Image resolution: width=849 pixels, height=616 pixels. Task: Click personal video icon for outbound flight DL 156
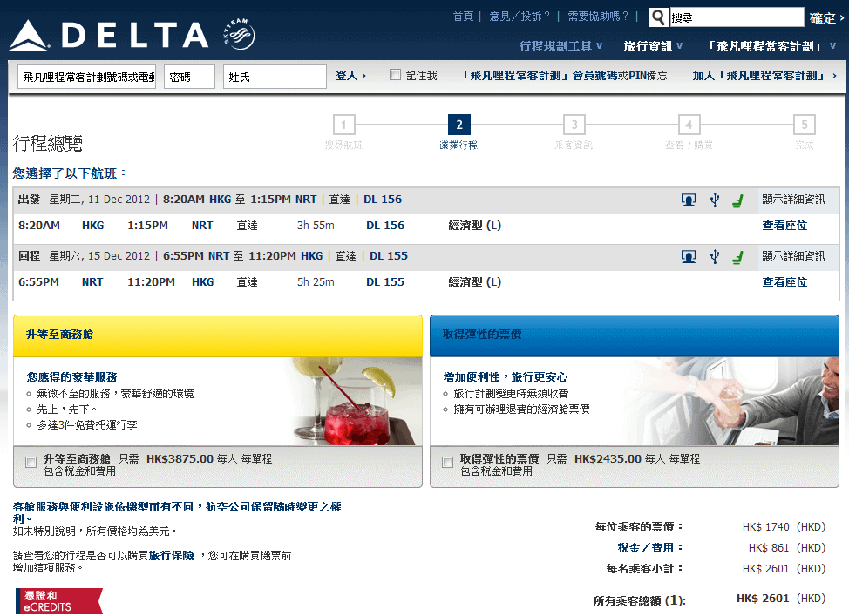coord(689,200)
